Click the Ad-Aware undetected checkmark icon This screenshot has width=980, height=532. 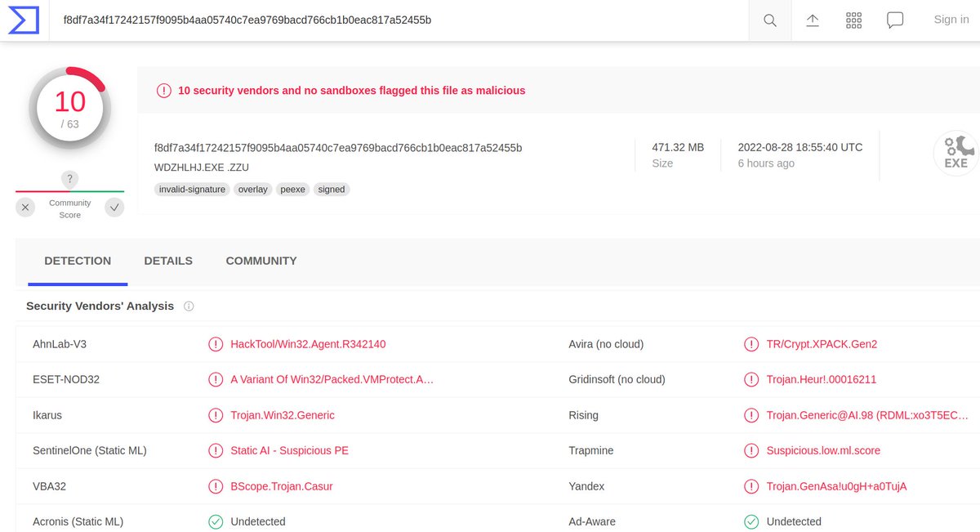tap(751, 521)
